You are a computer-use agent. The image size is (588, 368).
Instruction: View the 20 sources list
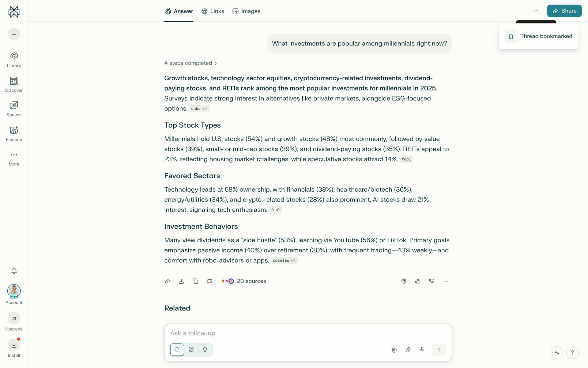(x=244, y=281)
